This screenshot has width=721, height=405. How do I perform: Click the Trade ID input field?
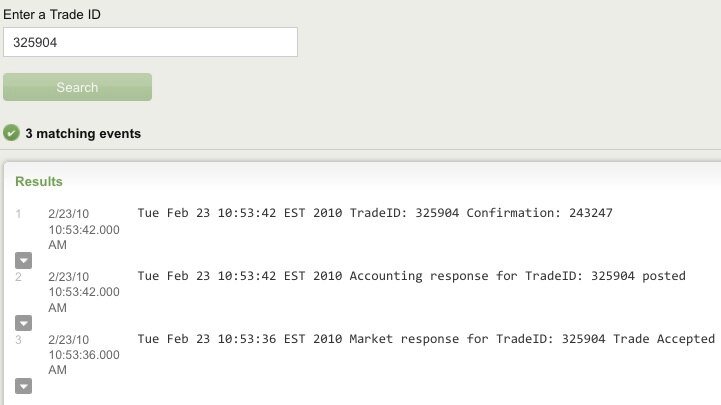(150, 42)
